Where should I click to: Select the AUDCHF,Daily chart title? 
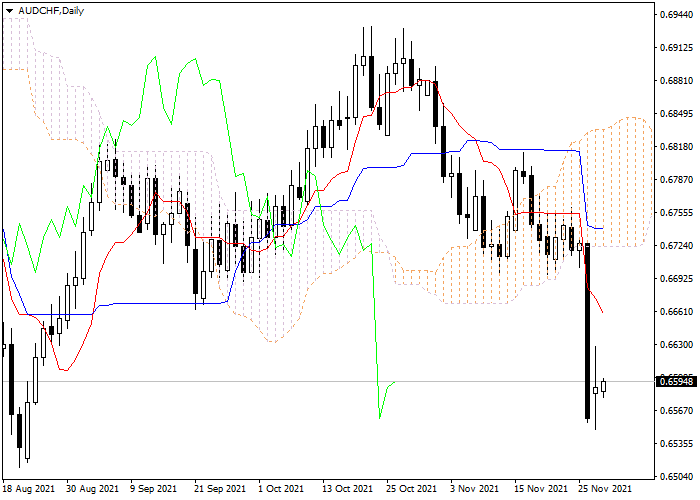pyautogui.click(x=51, y=11)
